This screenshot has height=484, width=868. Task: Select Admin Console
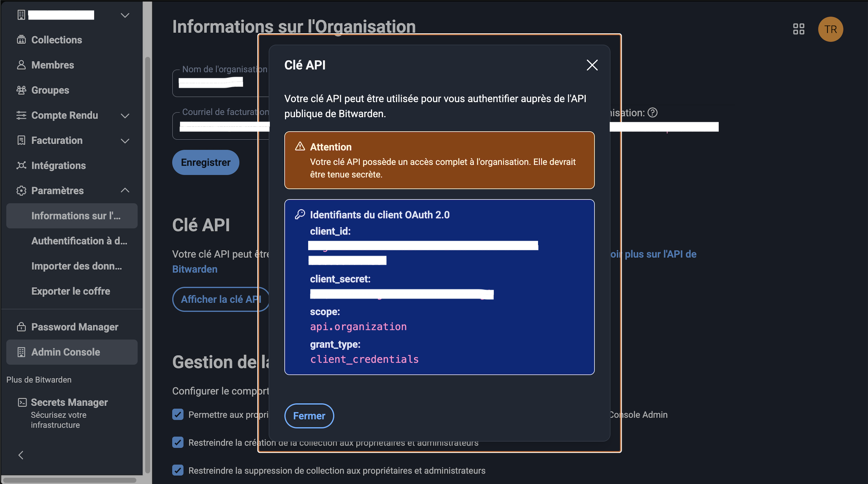click(72, 352)
